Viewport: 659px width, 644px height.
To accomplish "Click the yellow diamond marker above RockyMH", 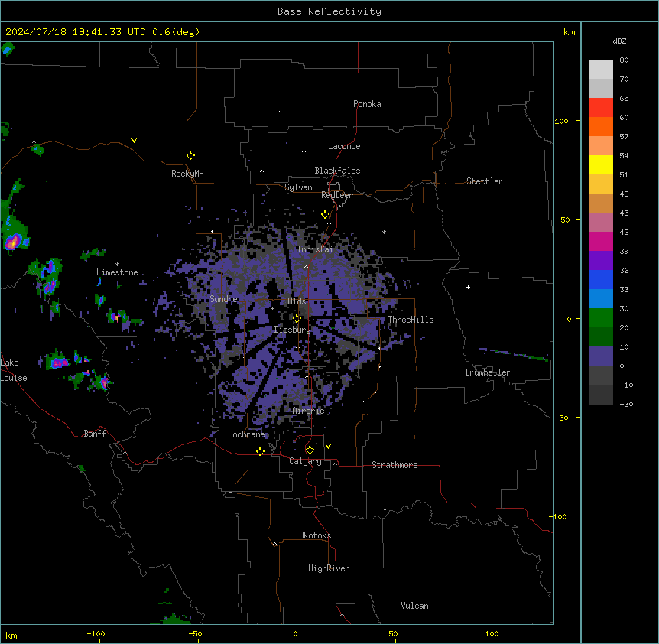I will point(190,156).
